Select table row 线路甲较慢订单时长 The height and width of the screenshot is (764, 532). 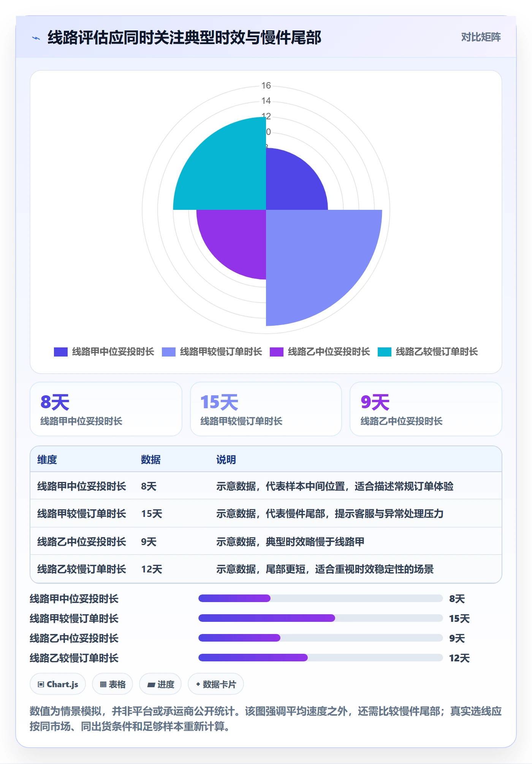tap(266, 514)
